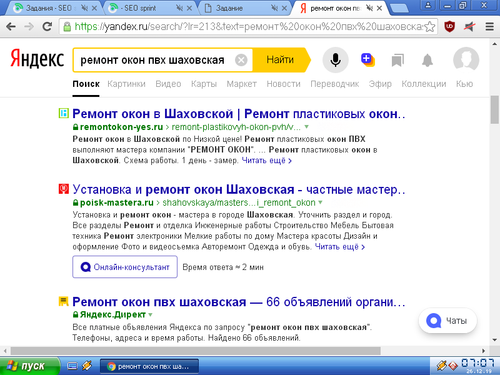Click horizontal scrollbar right arrow
This screenshot has width=500, height=375.
pos(484,351)
